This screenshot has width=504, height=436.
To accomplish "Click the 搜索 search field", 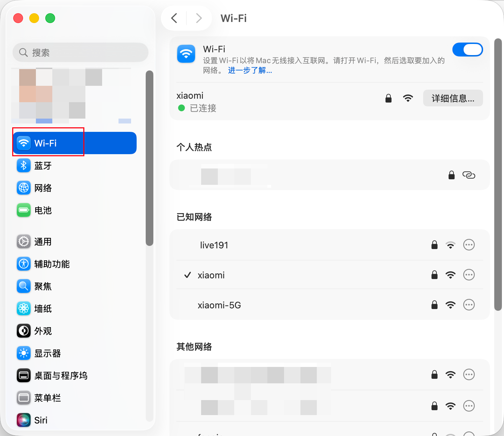I will point(81,52).
